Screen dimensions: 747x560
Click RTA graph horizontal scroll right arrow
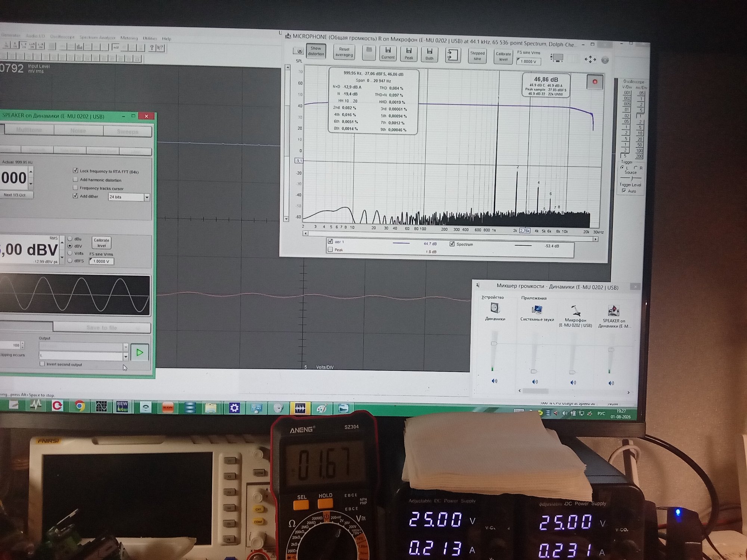(x=595, y=239)
